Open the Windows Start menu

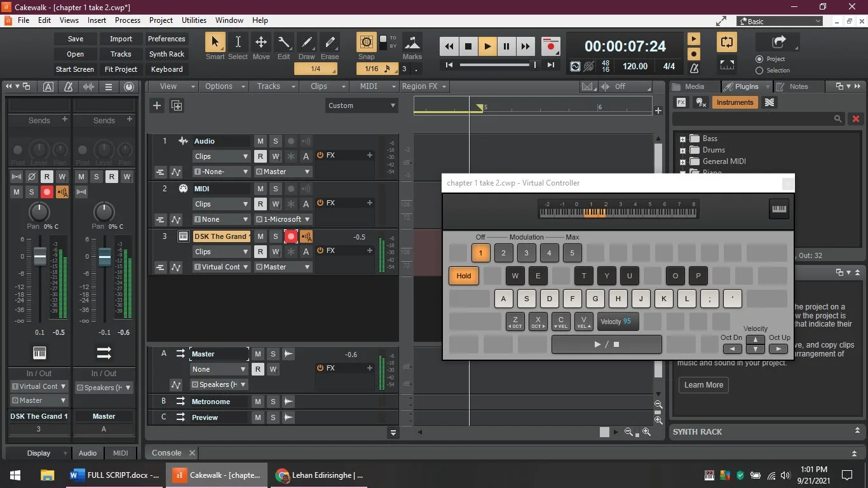tap(15, 475)
